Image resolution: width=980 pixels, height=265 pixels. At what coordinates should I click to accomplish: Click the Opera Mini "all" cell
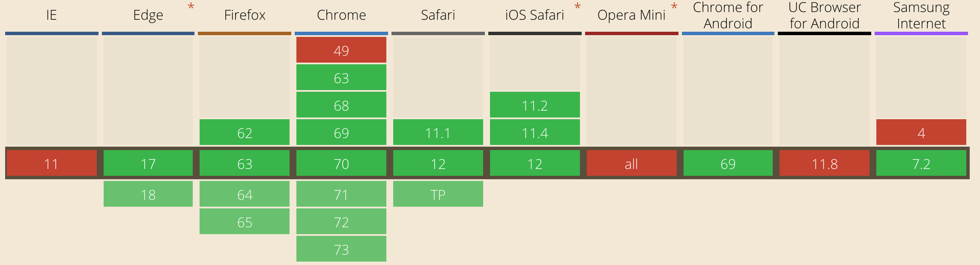pyautogui.click(x=631, y=163)
